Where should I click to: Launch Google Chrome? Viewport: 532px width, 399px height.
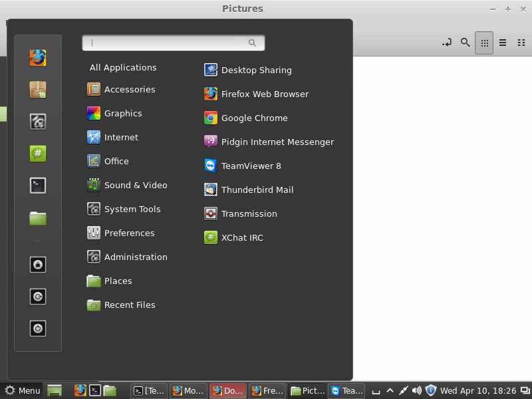pyautogui.click(x=245, y=118)
